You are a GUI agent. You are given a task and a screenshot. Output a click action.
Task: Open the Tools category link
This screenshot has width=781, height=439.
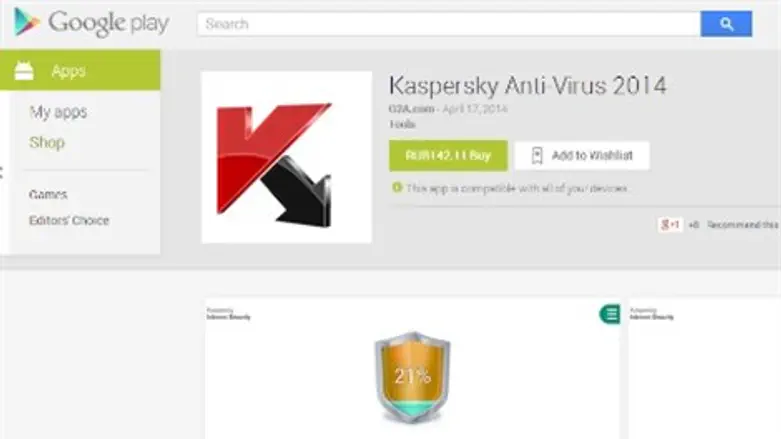[x=402, y=124]
